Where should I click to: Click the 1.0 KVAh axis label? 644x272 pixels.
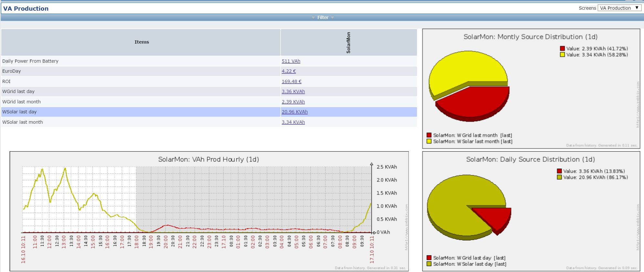point(387,206)
